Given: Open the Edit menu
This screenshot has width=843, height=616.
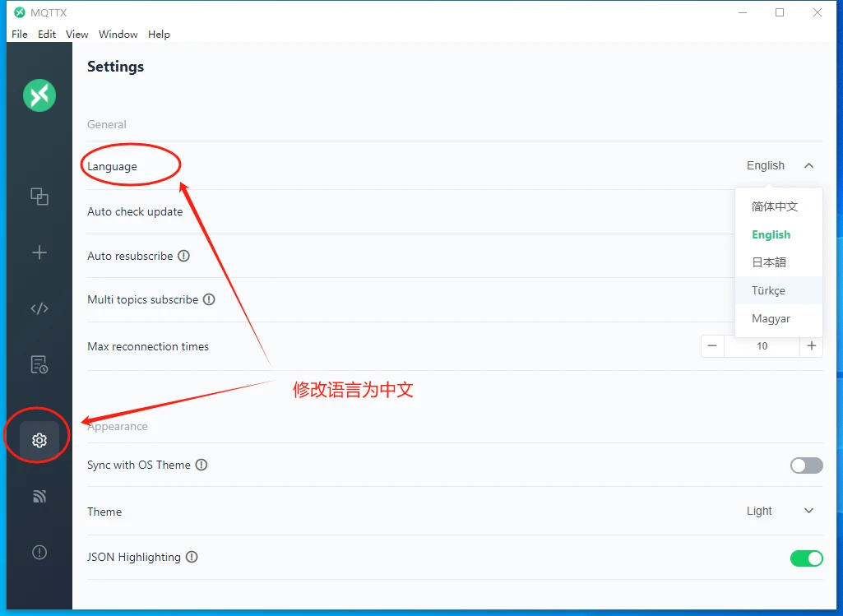Looking at the screenshot, I should pos(47,35).
